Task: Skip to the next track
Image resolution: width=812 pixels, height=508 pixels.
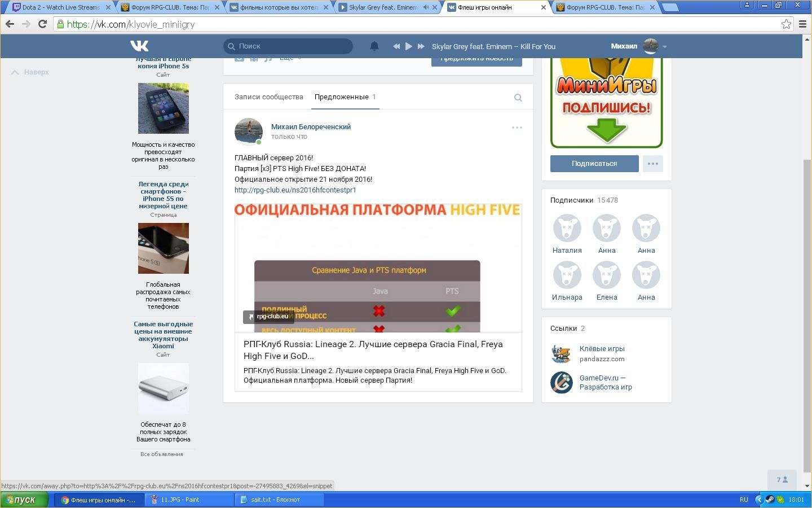Action: click(x=421, y=46)
